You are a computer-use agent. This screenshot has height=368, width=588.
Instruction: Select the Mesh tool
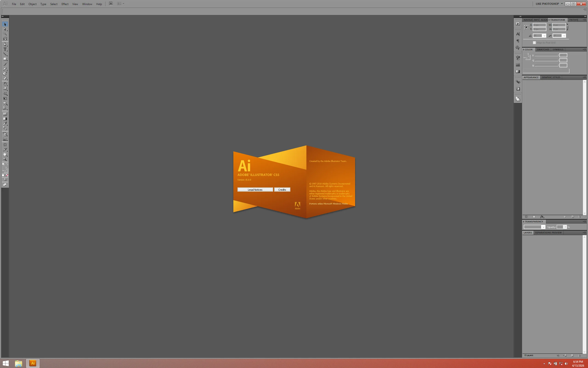[5, 114]
